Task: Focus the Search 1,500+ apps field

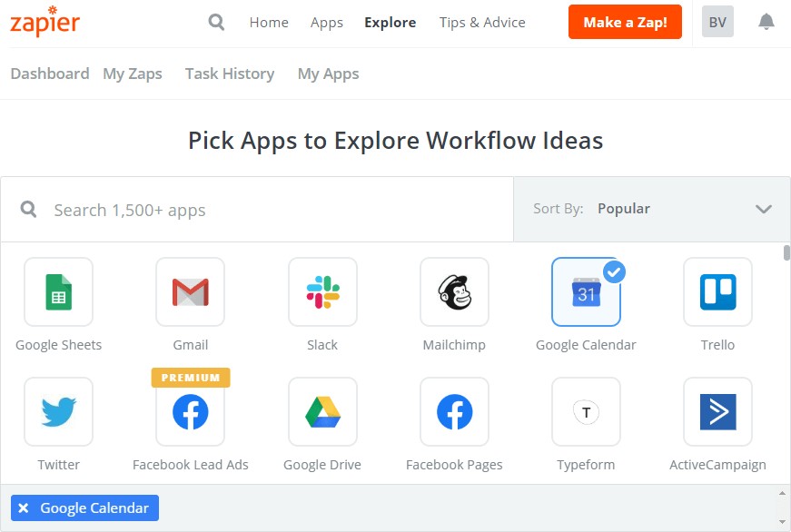Action: pos(257,210)
